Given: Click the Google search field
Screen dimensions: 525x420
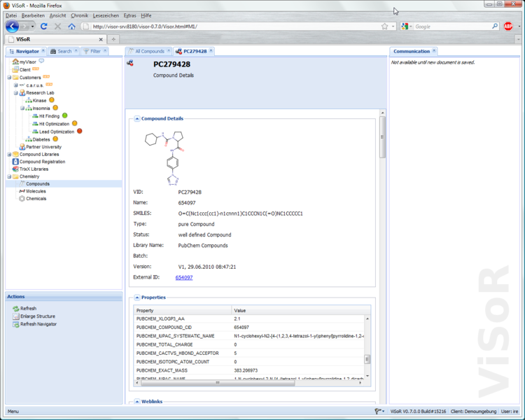Looking at the screenshot, I should 452,27.
